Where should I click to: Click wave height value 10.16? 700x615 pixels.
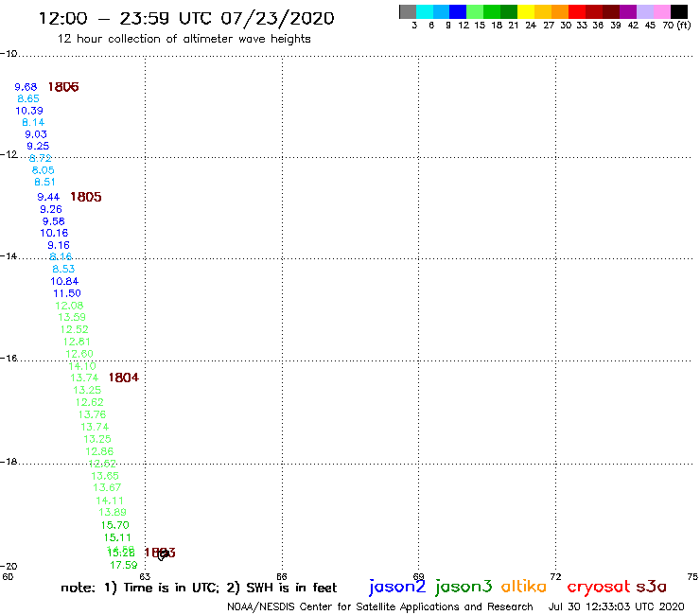[x=55, y=233]
